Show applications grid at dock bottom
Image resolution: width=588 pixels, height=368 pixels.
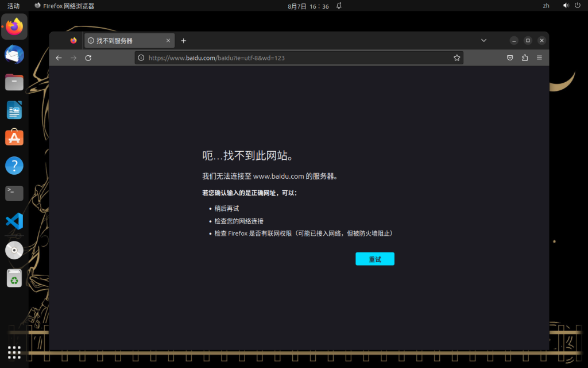pos(14,352)
